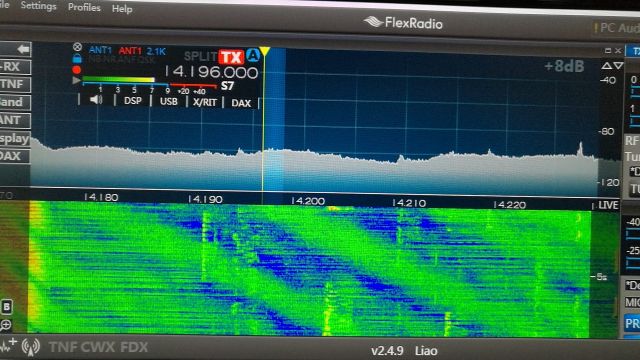Screen dimensions: 640x360
Task: Expand the DSP options panel
Action: pyautogui.click(x=133, y=101)
